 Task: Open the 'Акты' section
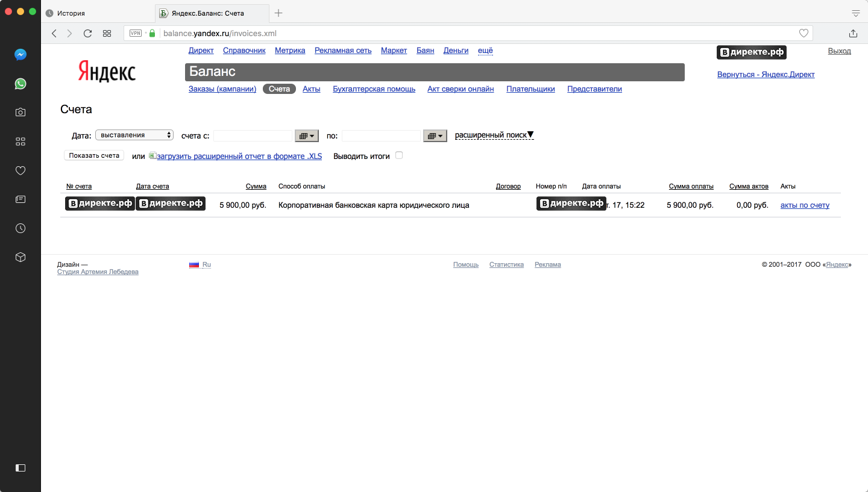311,89
